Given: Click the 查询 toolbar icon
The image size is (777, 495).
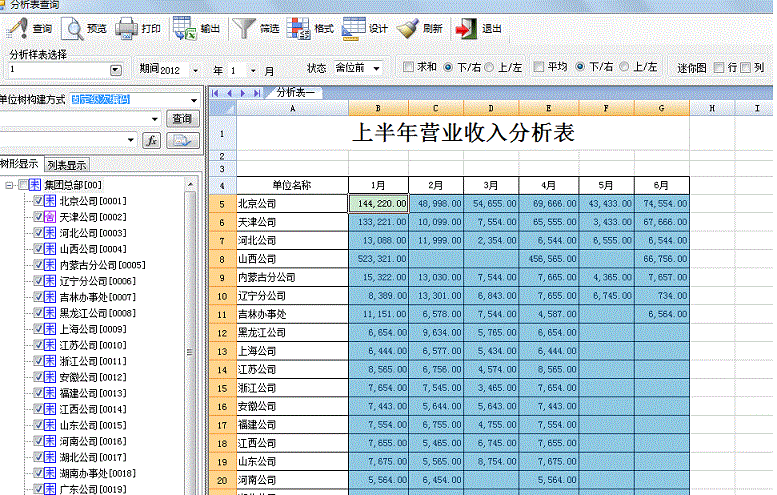Looking at the screenshot, I should 17,28.
